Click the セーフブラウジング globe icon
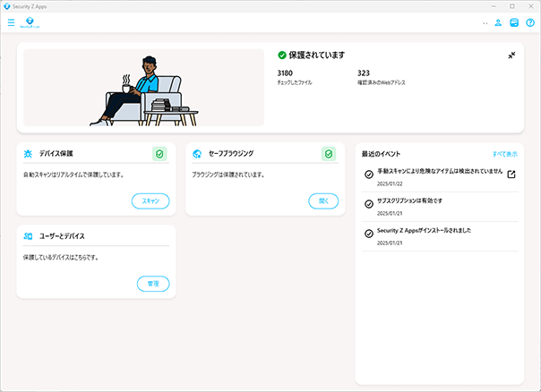 tap(197, 154)
